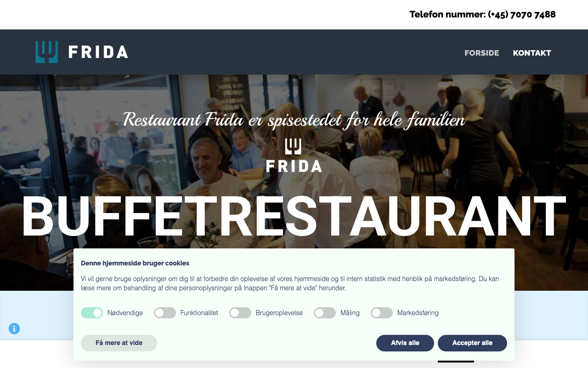The width and height of the screenshot is (588, 368).
Task: Click the Accepter alle button
Action: coord(472,343)
